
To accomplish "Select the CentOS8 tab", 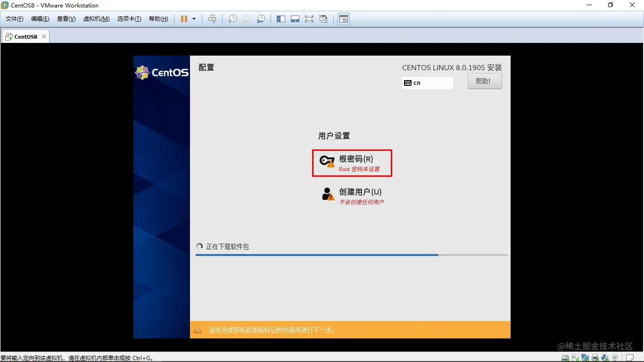I will pyautogui.click(x=25, y=36).
